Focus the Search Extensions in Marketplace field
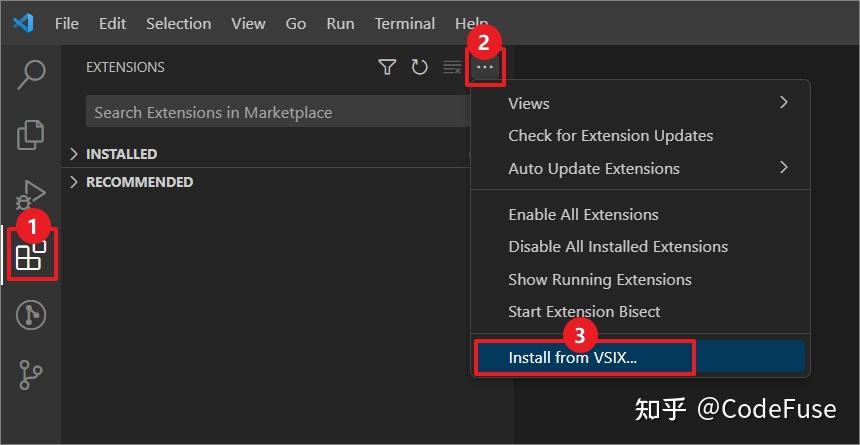Image resolution: width=860 pixels, height=445 pixels. click(278, 112)
